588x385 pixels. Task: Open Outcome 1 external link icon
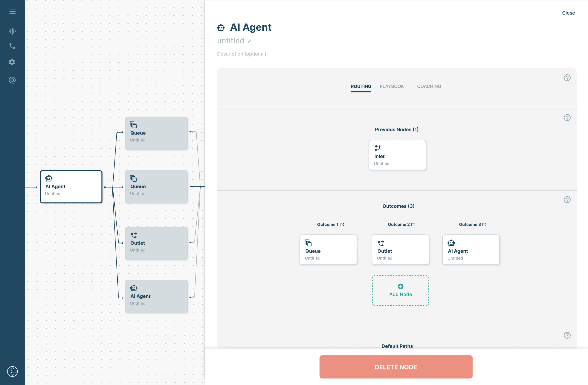(x=342, y=224)
